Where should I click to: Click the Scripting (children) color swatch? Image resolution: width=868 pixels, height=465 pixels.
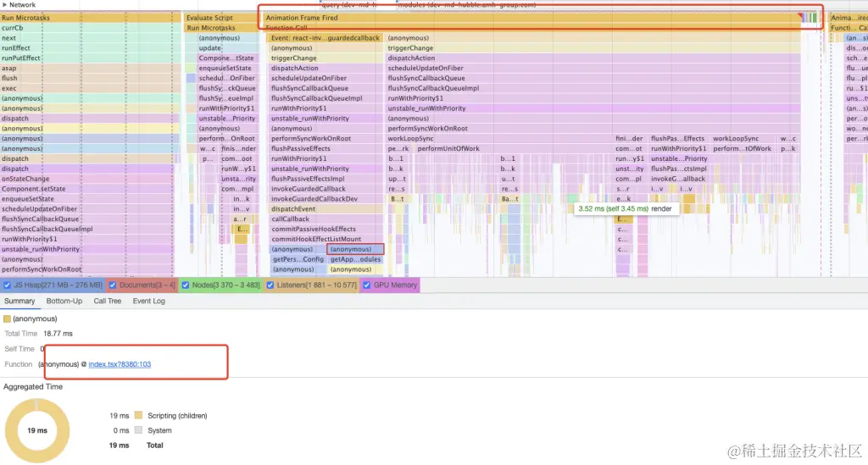(138, 415)
